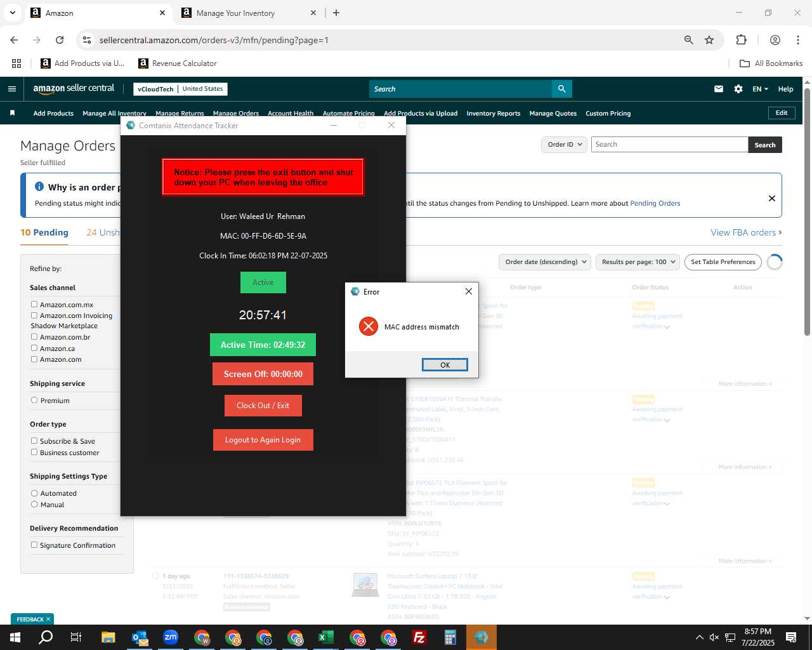This screenshot has width=812, height=650.
Task: Go back with the browser back arrow
Action: [14, 40]
